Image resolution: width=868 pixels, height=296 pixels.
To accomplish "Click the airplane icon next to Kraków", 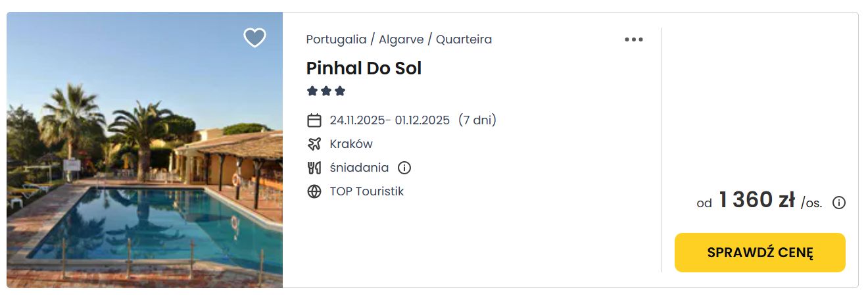I will 314,144.
